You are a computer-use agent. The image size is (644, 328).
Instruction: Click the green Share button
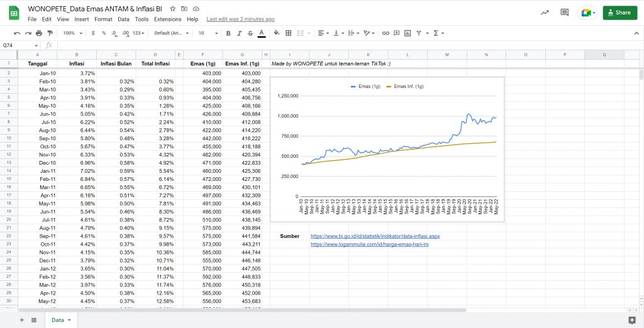tap(619, 13)
